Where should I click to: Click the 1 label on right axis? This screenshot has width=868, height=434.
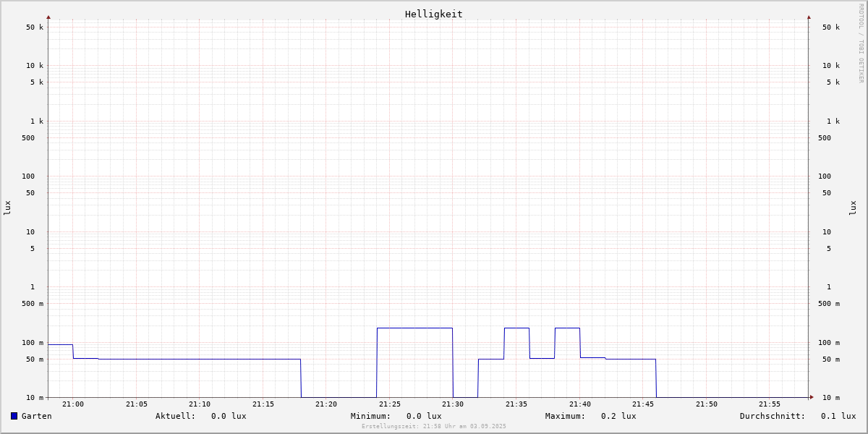(x=829, y=287)
